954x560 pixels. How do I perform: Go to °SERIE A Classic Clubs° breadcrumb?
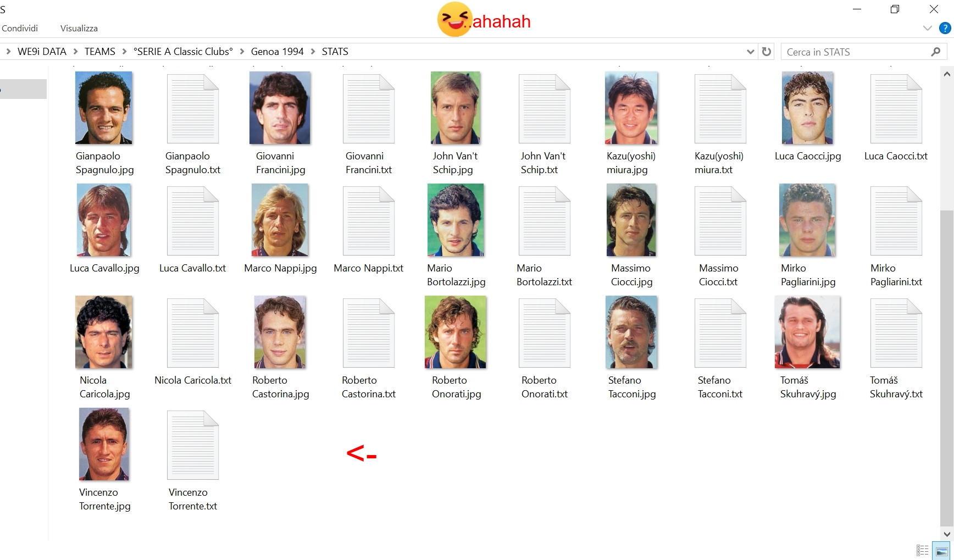tap(183, 52)
